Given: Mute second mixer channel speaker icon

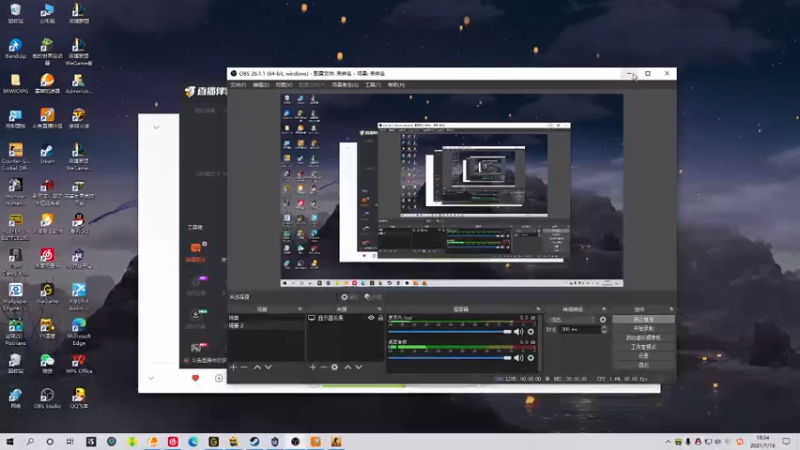Looking at the screenshot, I should click(520, 358).
